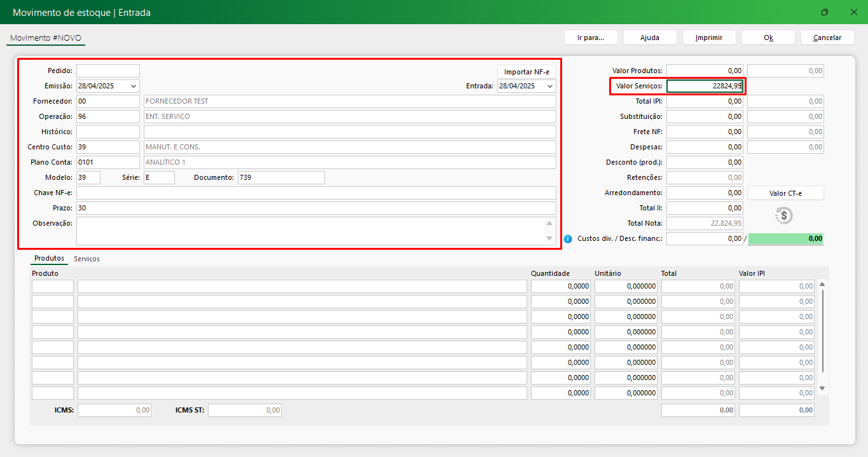Screen dimensions: 868x457
Task: Click the Valor CT-e button
Action: (785, 193)
